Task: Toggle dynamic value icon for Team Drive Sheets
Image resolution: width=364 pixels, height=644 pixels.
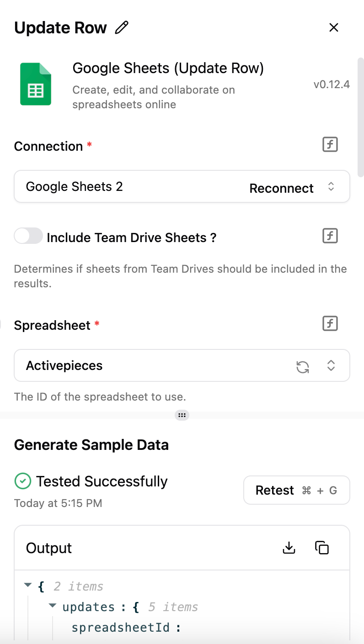Action: [x=330, y=236]
